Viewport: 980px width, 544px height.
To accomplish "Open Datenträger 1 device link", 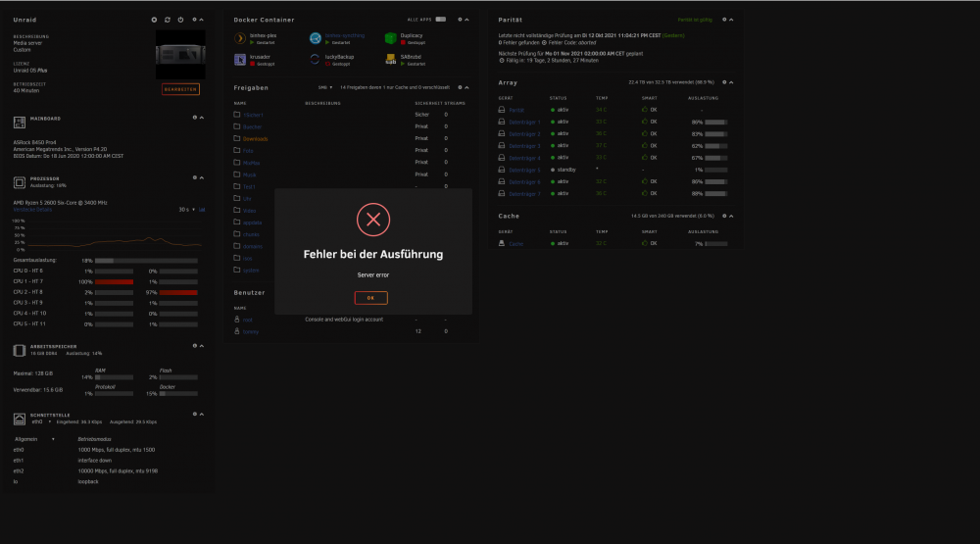I will [x=524, y=122].
